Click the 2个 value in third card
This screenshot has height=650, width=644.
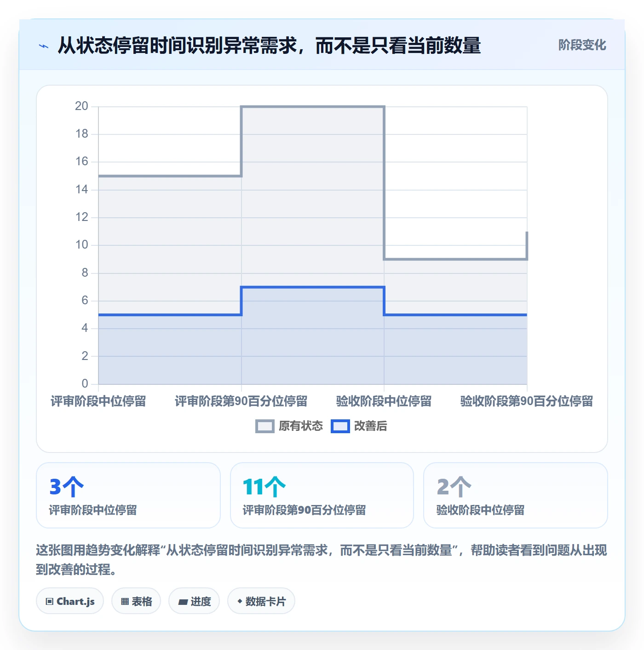pyautogui.click(x=454, y=487)
